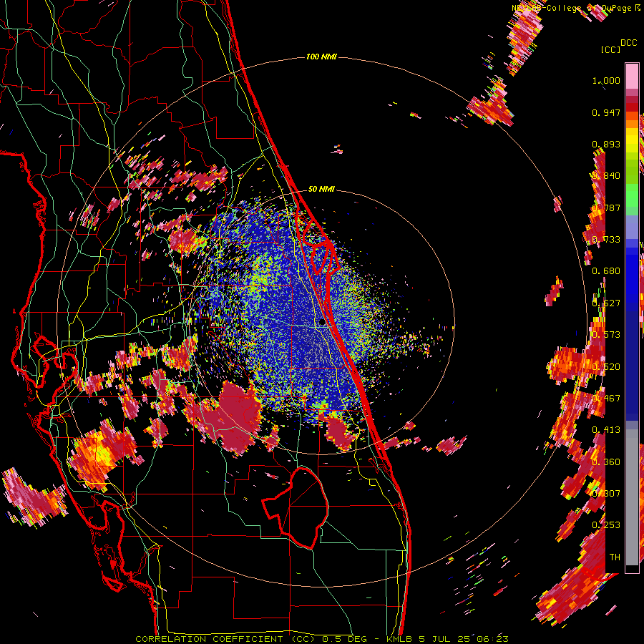Screen dimensions: 644x644
Task: Click the "50 NMI" range ring label
Action: (x=321, y=190)
